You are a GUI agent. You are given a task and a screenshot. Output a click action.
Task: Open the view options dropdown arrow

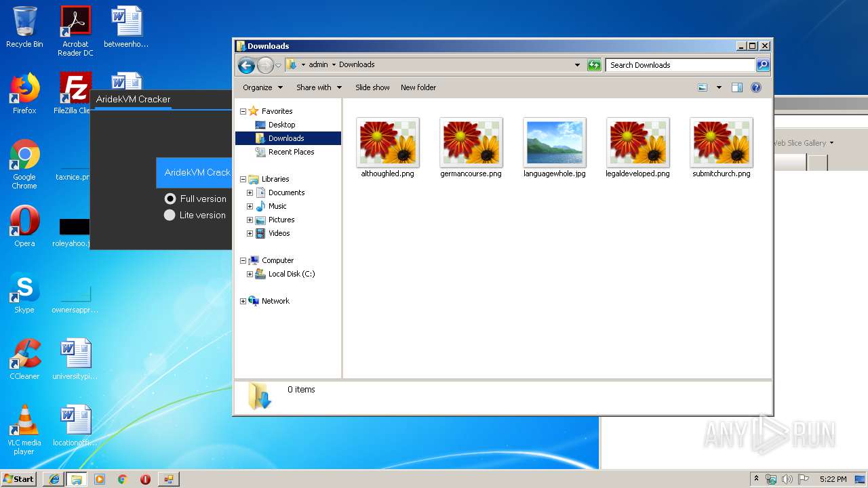[x=719, y=87]
